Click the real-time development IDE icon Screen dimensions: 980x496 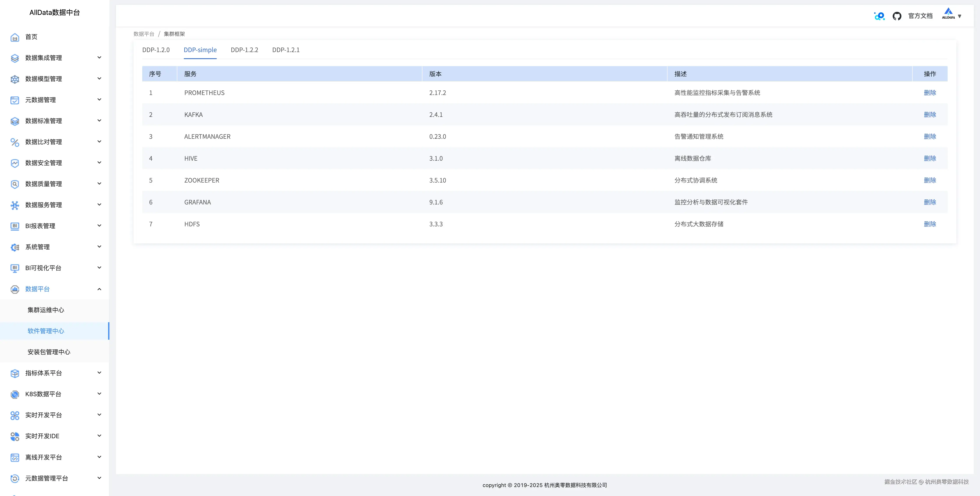tap(15, 436)
